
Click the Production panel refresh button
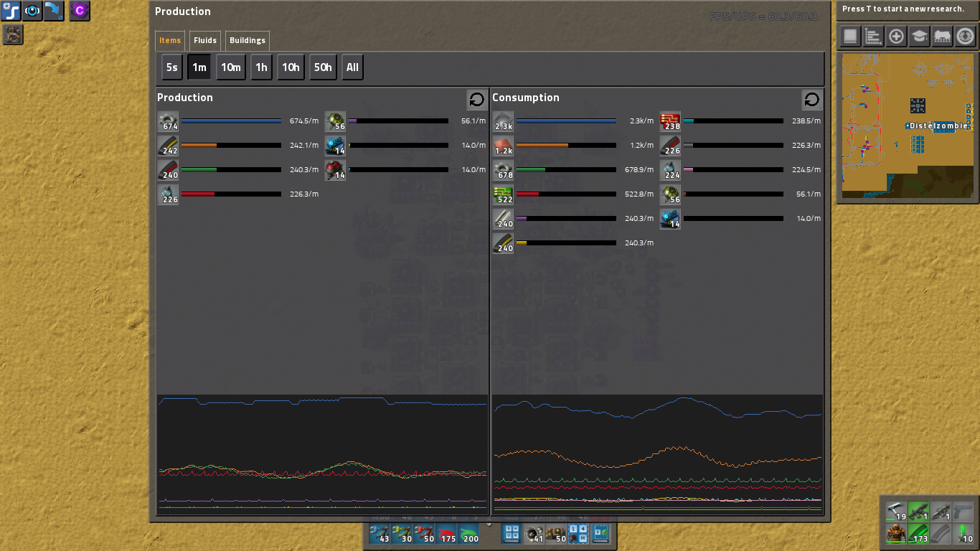[x=477, y=100]
